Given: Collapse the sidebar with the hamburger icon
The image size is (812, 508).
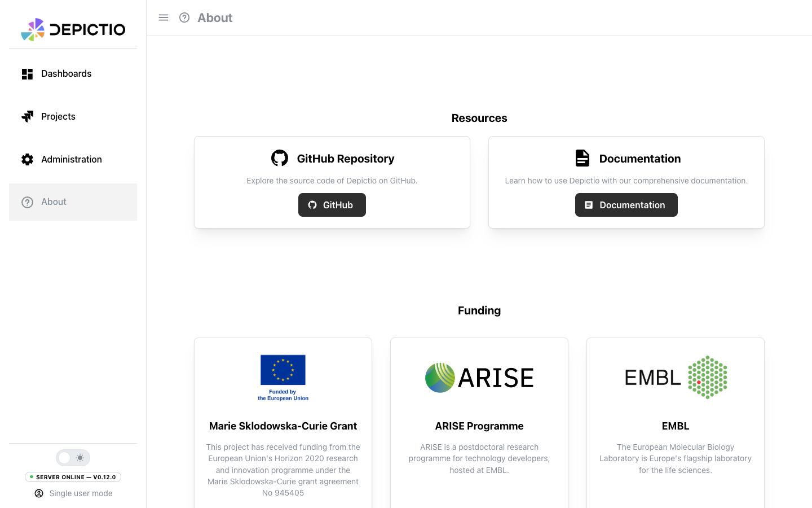Looking at the screenshot, I should point(164,17).
